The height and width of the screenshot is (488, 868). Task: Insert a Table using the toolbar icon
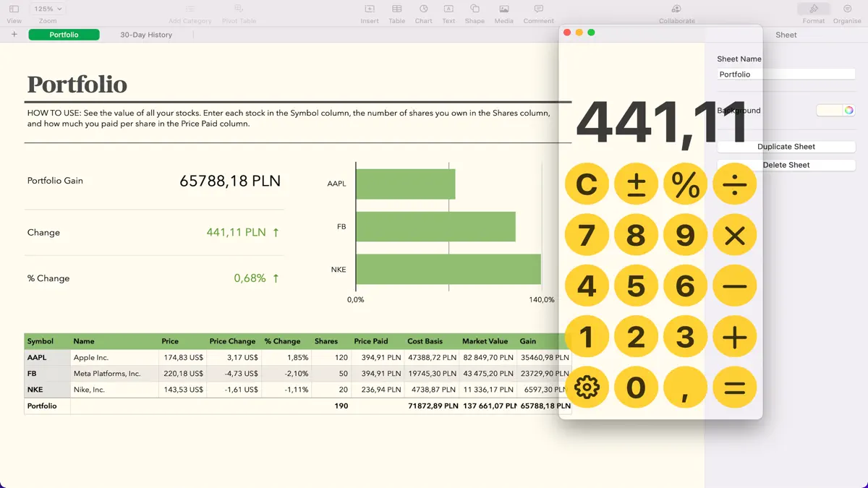[x=396, y=11]
